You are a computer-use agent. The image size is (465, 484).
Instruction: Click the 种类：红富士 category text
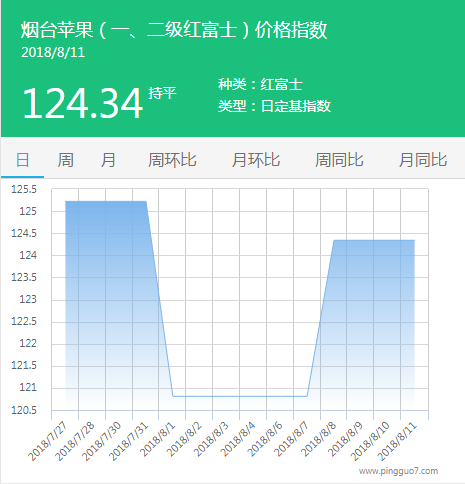(x=260, y=84)
